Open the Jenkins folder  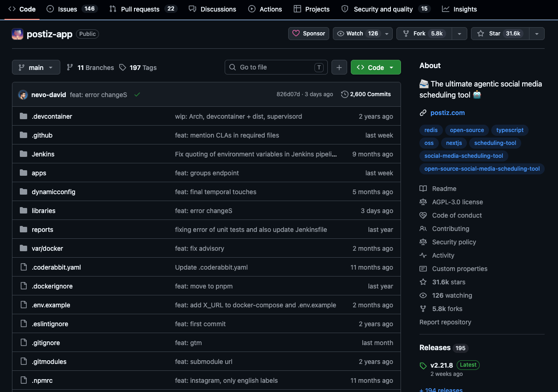(43, 154)
